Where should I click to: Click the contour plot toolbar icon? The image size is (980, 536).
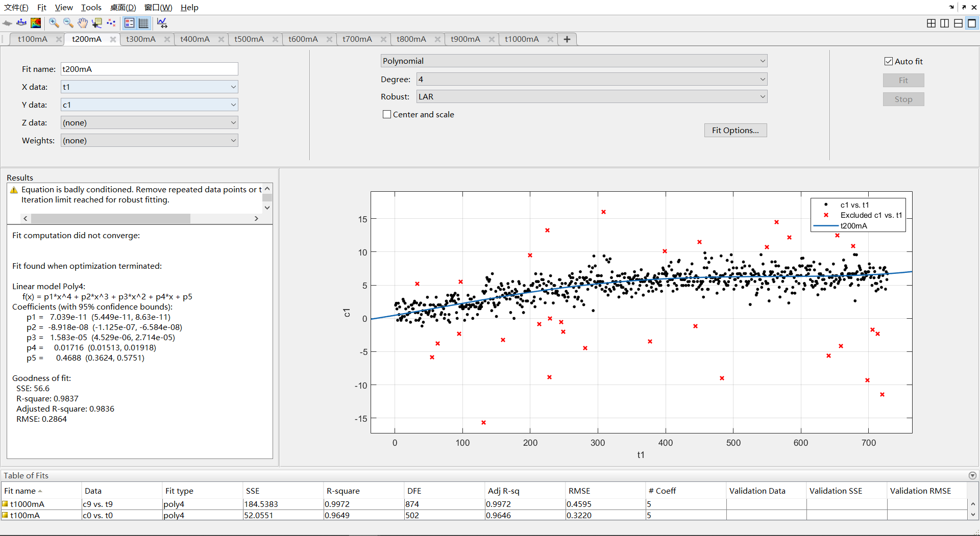click(36, 23)
